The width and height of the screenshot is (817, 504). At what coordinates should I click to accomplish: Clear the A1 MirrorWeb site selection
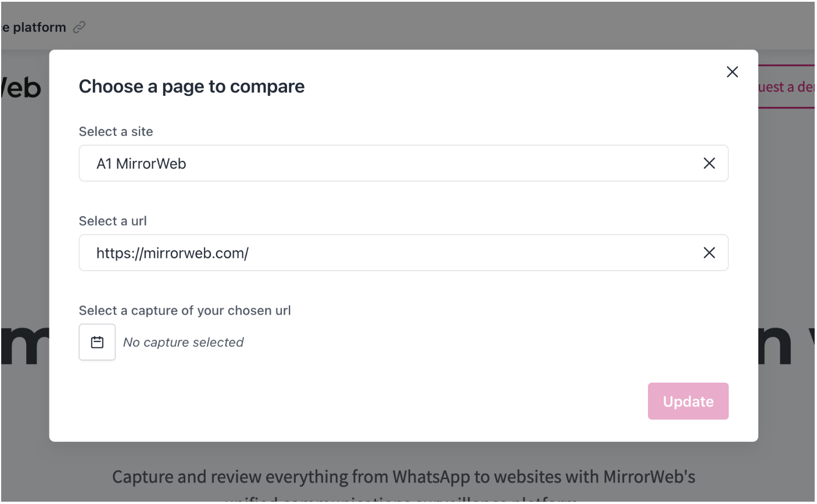point(709,163)
